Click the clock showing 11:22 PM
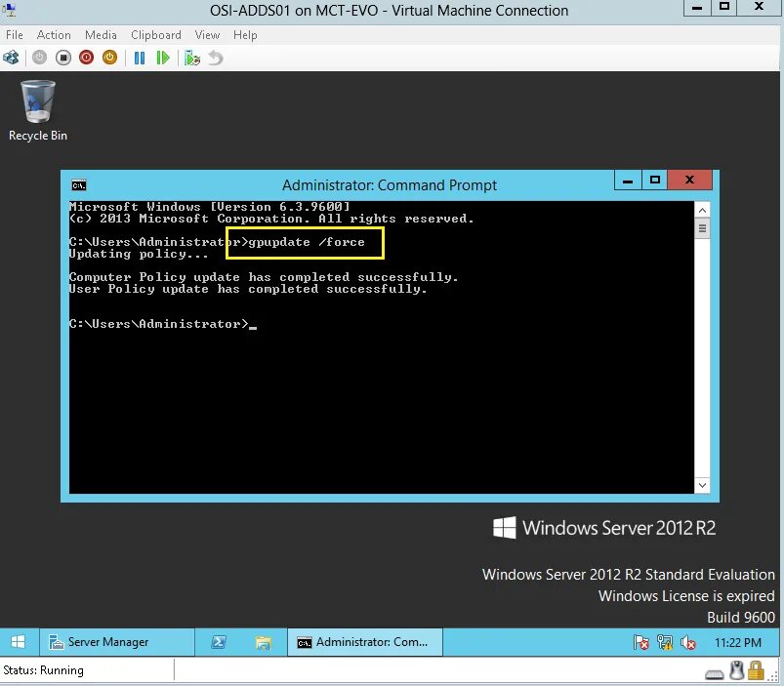 click(738, 642)
